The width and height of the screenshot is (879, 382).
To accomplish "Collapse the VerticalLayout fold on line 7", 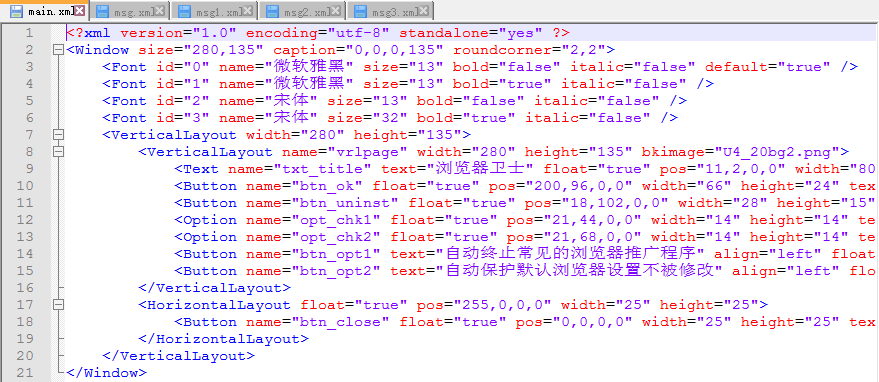I will tap(58, 135).
